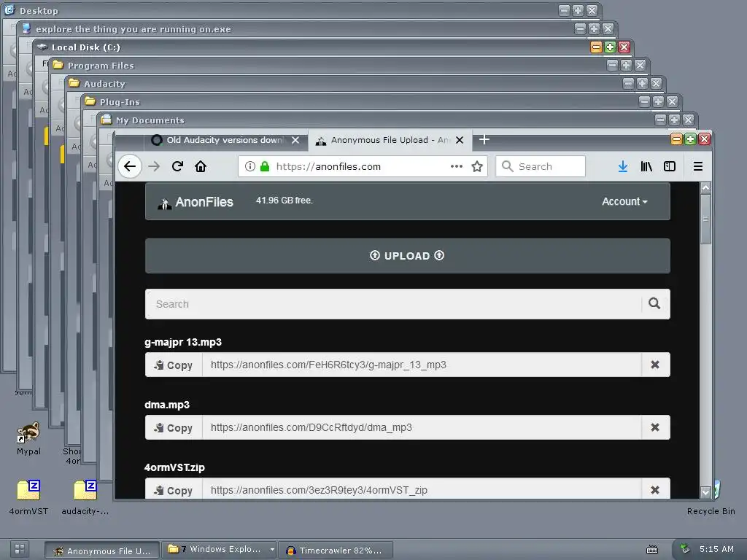747x560 pixels.
Task: Select the audacity zip desktop icon
Action: point(85,497)
